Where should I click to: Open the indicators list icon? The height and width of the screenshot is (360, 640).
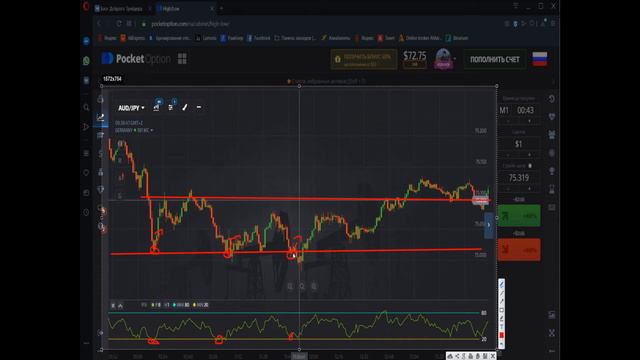(x=171, y=107)
